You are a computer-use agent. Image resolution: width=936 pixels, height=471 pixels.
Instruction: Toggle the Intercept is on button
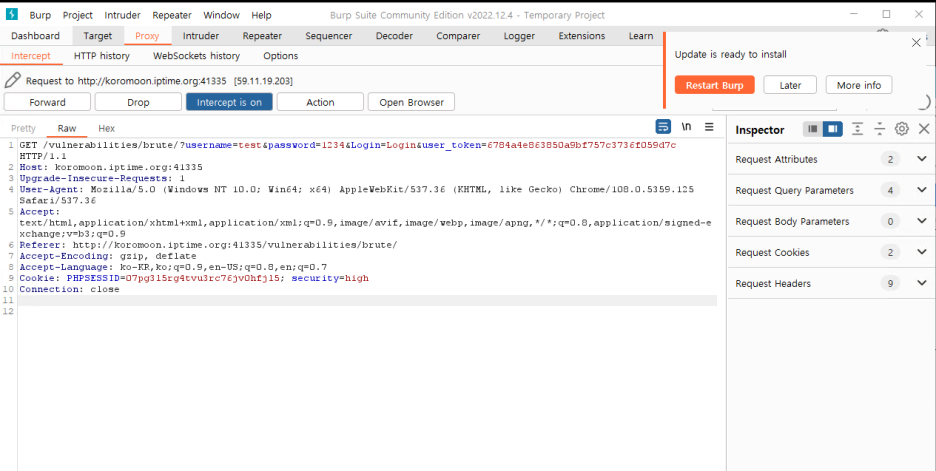pyautogui.click(x=229, y=102)
